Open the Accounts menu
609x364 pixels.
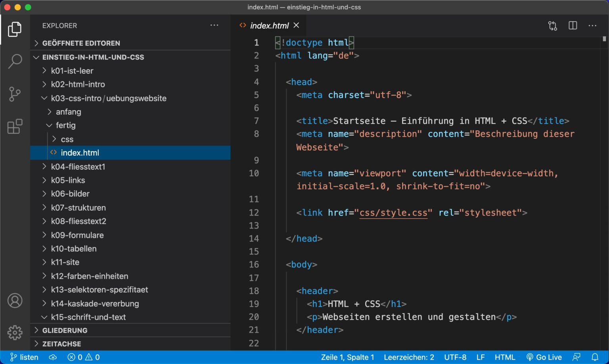coord(15,301)
